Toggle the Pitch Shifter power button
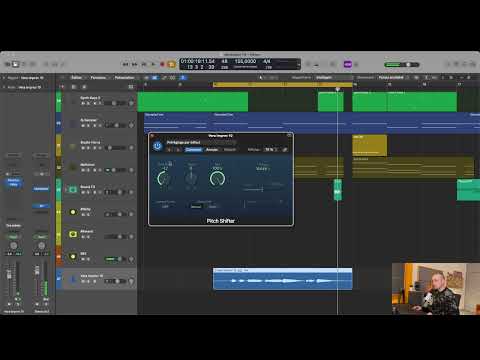This screenshot has width=480, height=360. (x=158, y=146)
